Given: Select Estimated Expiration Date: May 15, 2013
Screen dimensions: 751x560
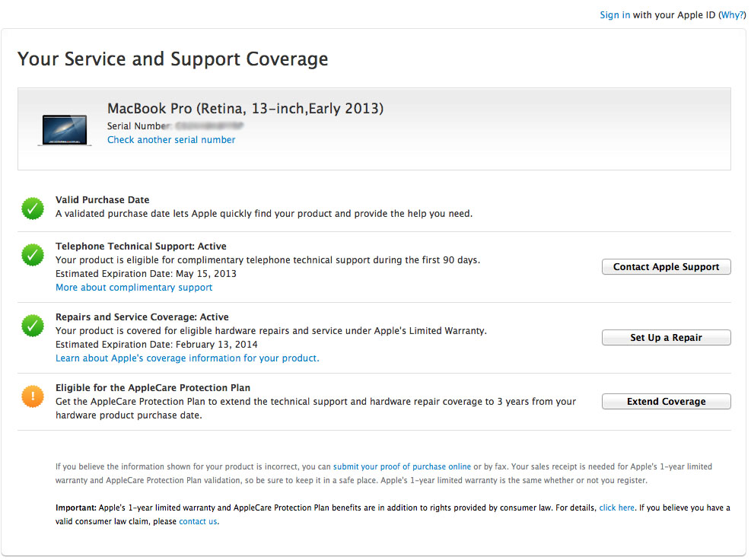Looking at the screenshot, I should point(146,274).
